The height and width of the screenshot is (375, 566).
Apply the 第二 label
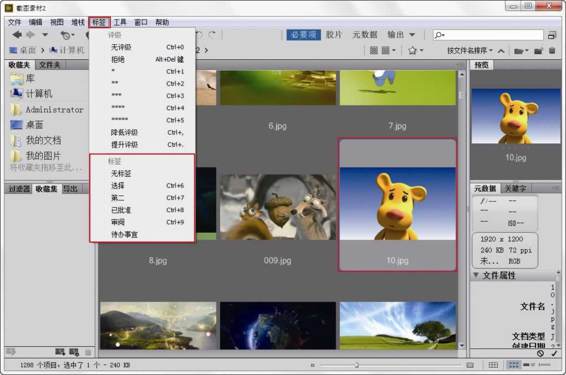142,197
